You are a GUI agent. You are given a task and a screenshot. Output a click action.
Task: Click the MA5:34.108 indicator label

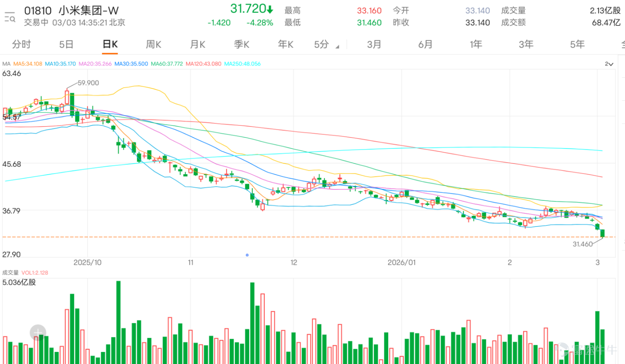28,64
